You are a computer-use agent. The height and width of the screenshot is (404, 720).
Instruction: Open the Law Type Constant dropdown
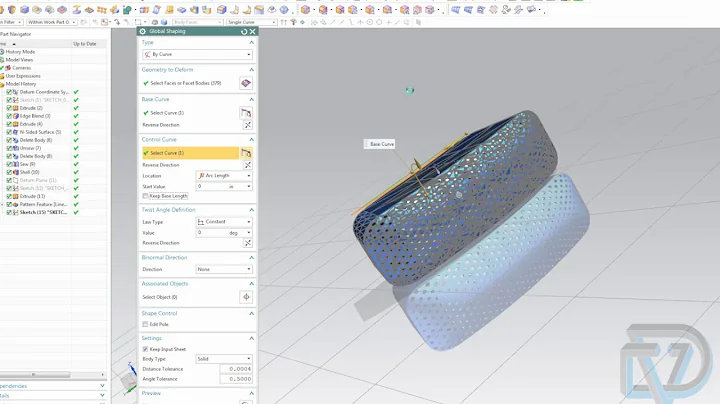coord(224,222)
